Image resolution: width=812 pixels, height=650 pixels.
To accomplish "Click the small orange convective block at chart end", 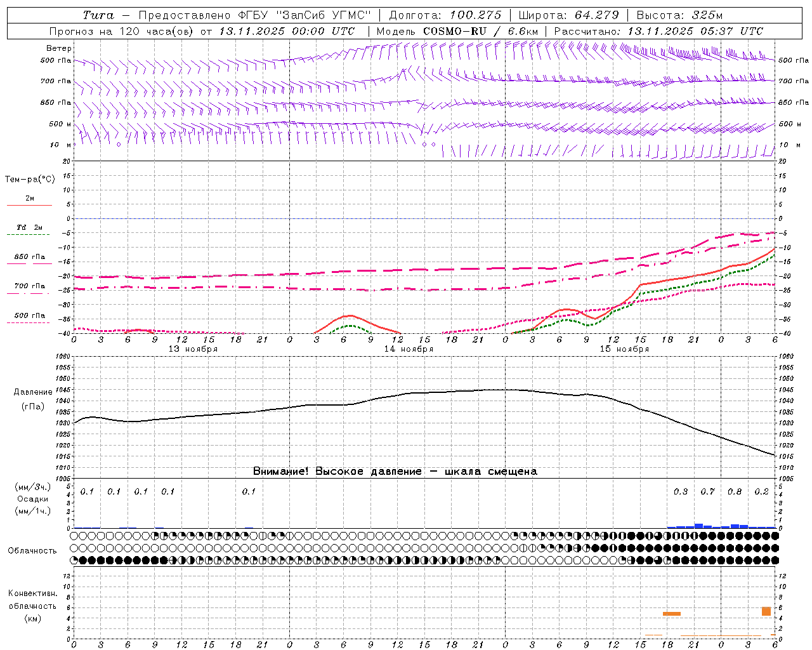I will click(x=766, y=611).
